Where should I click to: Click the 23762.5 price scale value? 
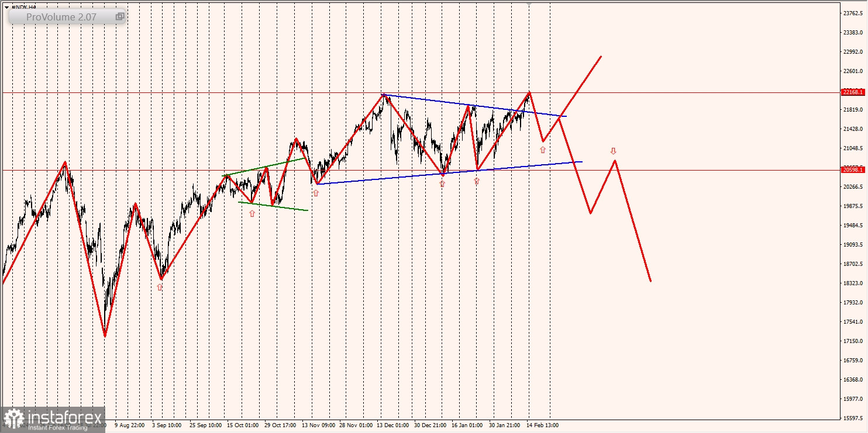tap(854, 13)
